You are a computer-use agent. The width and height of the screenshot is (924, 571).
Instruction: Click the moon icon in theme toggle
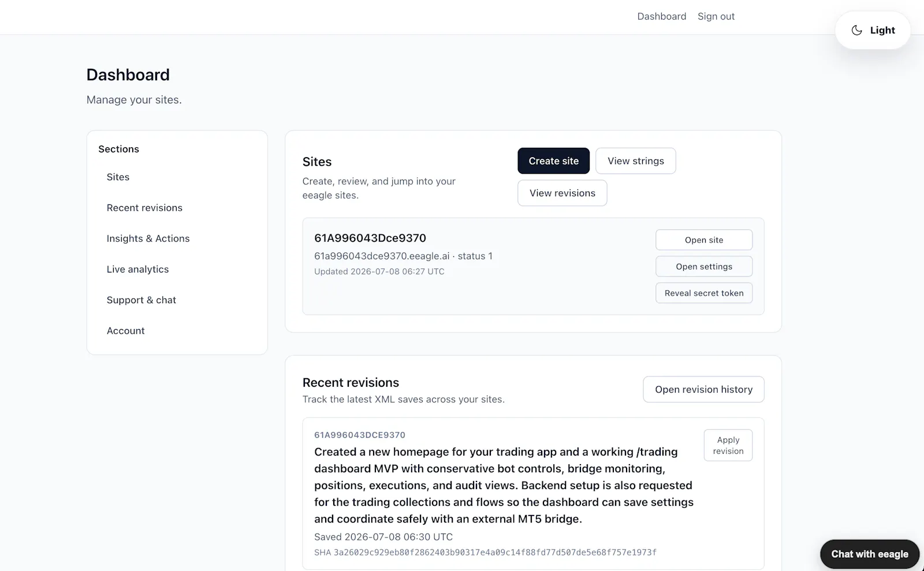coord(857,30)
